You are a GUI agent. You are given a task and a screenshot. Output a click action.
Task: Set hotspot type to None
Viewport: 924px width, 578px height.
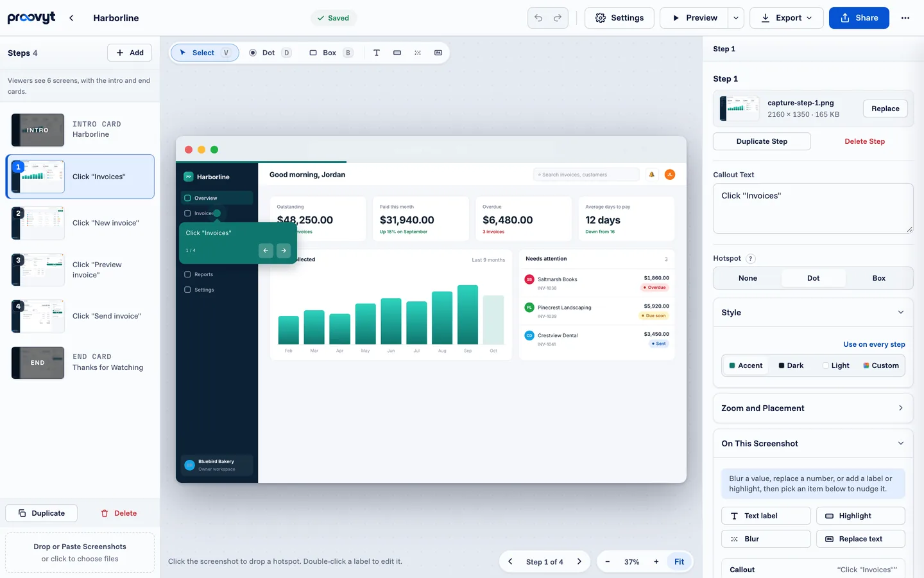click(x=748, y=278)
